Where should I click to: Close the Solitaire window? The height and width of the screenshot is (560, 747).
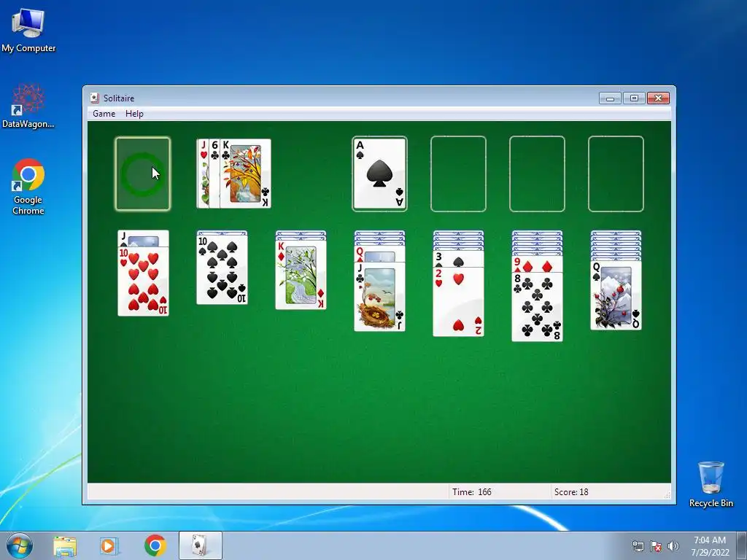coord(658,98)
